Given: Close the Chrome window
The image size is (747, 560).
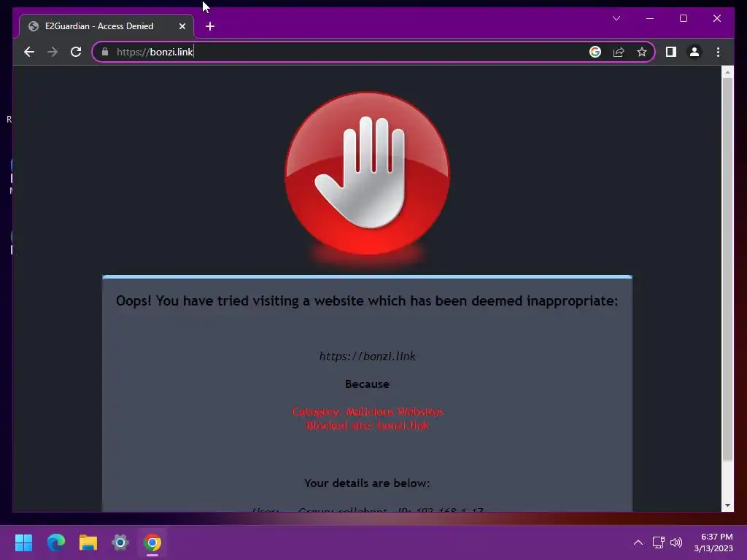Looking at the screenshot, I should (717, 18).
